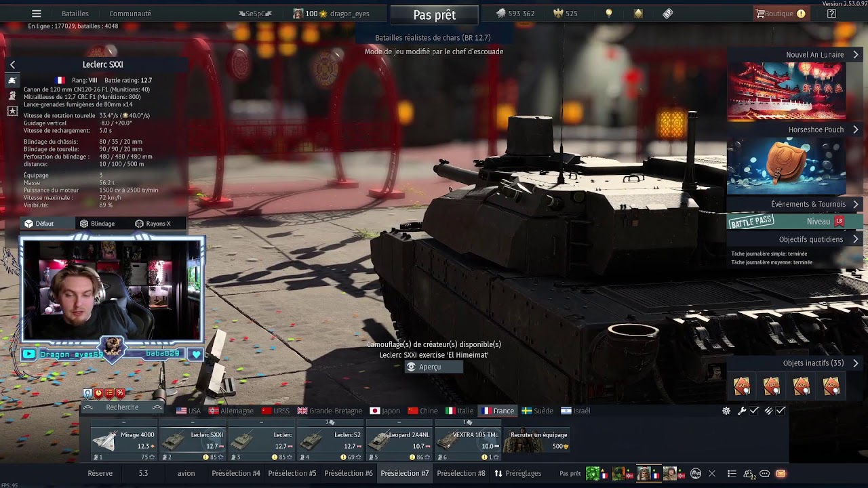This screenshot has height=488, width=868.
Task: Switch to Présélection #8
Action: click(x=461, y=473)
